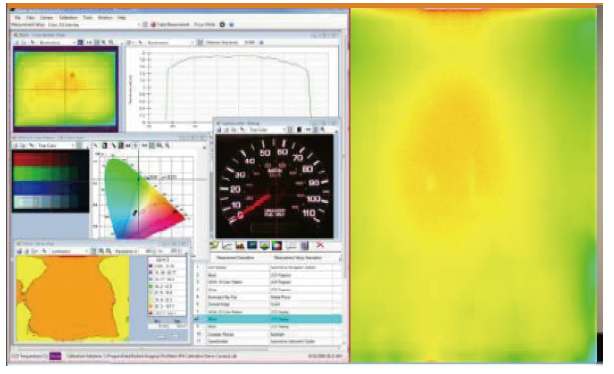Click the Measurement Description column header
Viewport: 614px width, 374px height.
(x=236, y=258)
